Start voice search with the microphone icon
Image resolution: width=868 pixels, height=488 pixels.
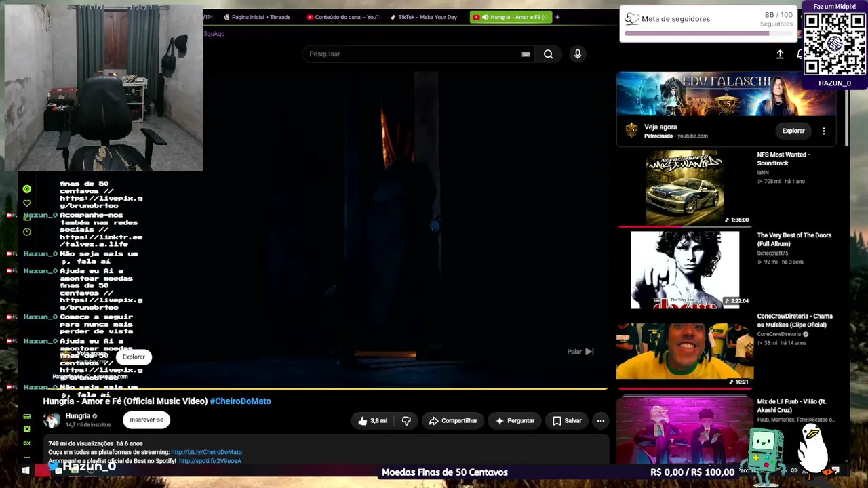578,54
